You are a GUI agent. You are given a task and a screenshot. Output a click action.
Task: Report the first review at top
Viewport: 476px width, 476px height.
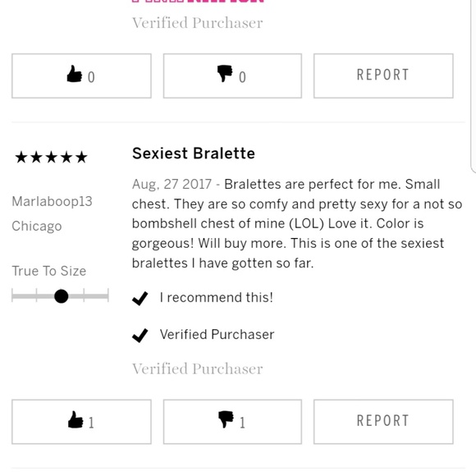tap(383, 76)
